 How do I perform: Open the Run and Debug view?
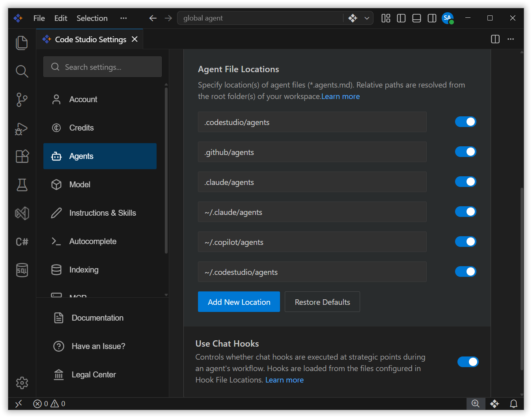pyautogui.click(x=22, y=129)
